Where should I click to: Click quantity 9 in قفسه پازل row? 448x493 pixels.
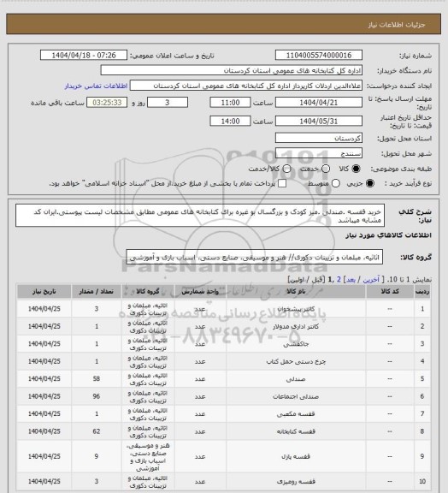(x=97, y=456)
